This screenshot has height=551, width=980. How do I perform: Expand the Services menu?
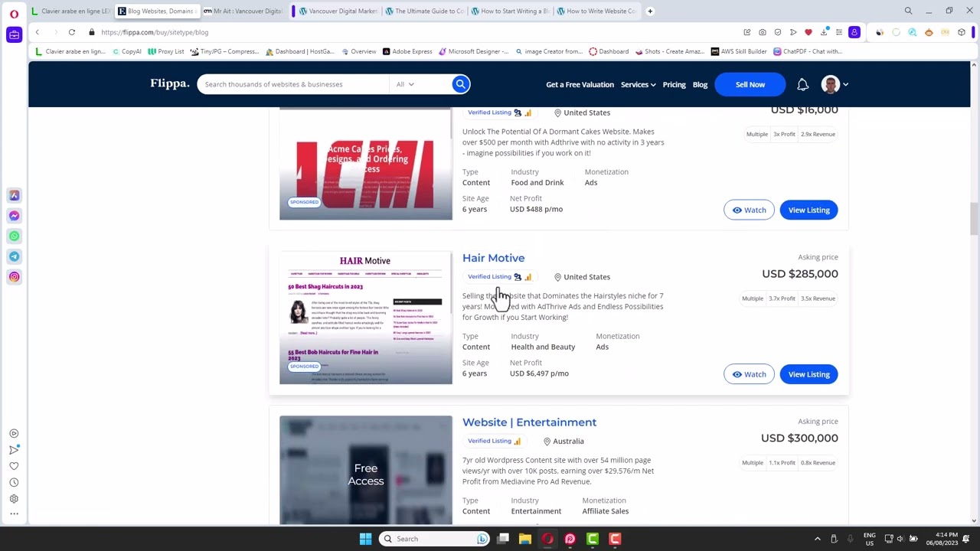pyautogui.click(x=638, y=84)
